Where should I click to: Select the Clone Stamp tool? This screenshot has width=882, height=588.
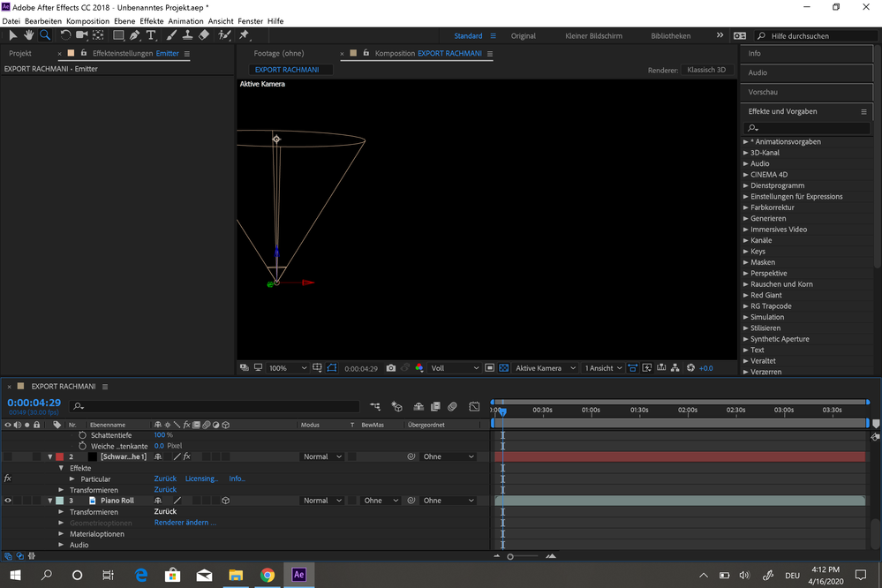pos(187,35)
